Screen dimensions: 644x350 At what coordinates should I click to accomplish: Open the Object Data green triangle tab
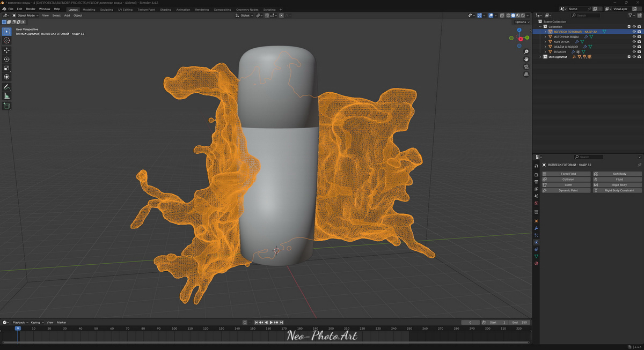point(536,256)
